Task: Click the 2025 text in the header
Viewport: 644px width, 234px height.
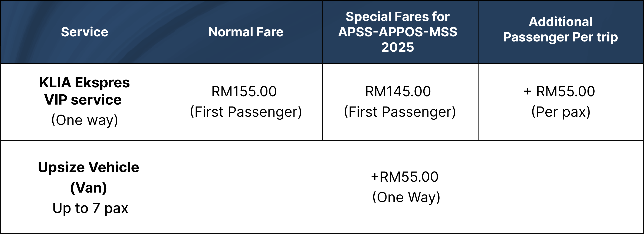Action: pyautogui.click(x=398, y=47)
